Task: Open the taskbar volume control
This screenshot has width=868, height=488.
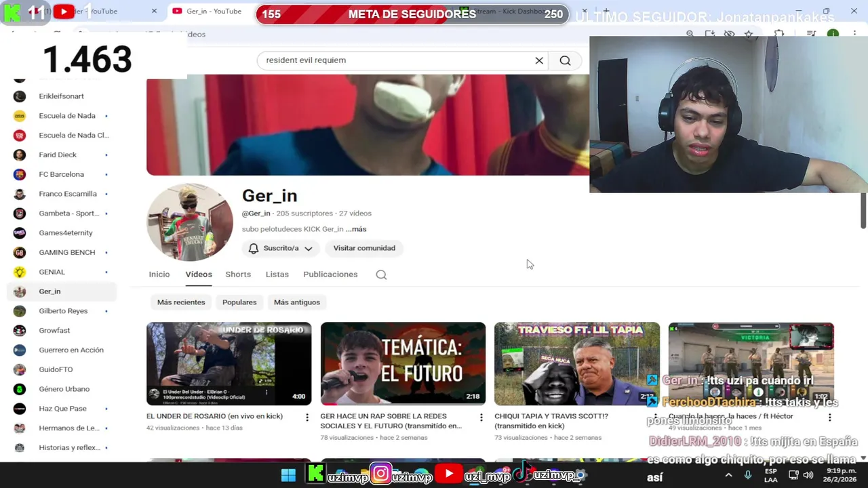Action: pyautogui.click(x=808, y=475)
